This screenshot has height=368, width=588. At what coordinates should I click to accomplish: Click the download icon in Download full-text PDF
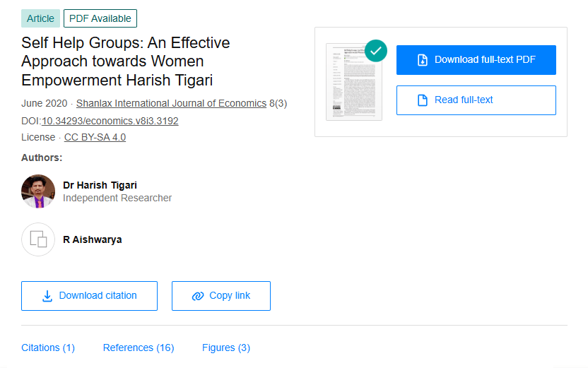tap(423, 60)
